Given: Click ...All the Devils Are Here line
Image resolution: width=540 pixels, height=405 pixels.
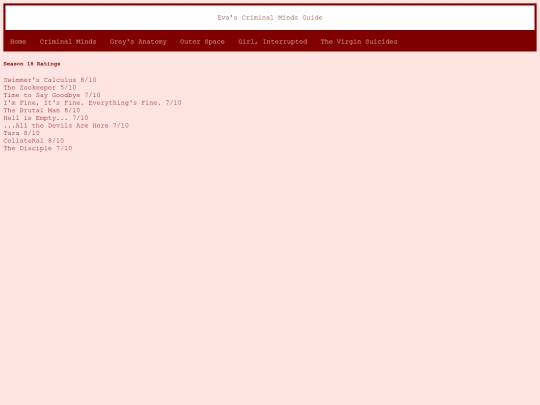Looking at the screenshot, I should click(66, 125).
